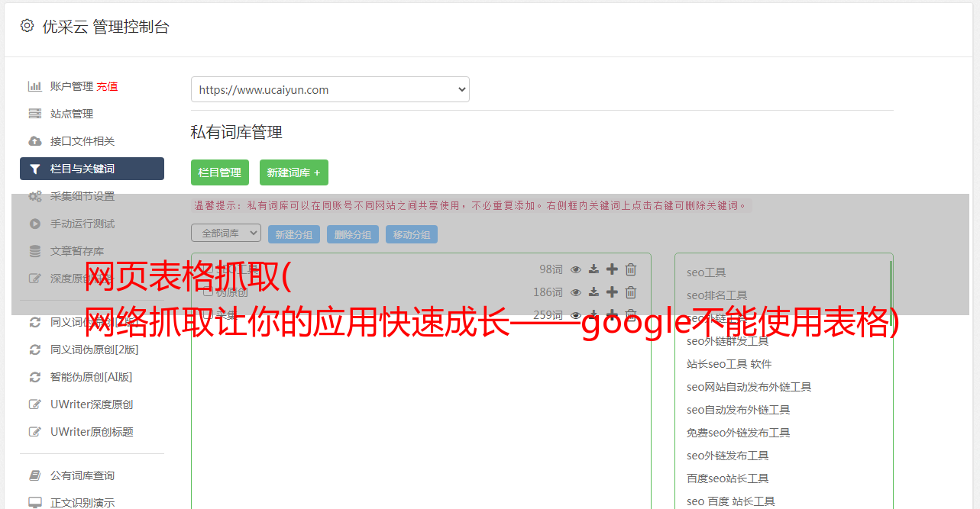980x509 pixels.
Task: Open 采集细节设置 via its gears icon
Action: pyautogui.click(x=34, y=196)
